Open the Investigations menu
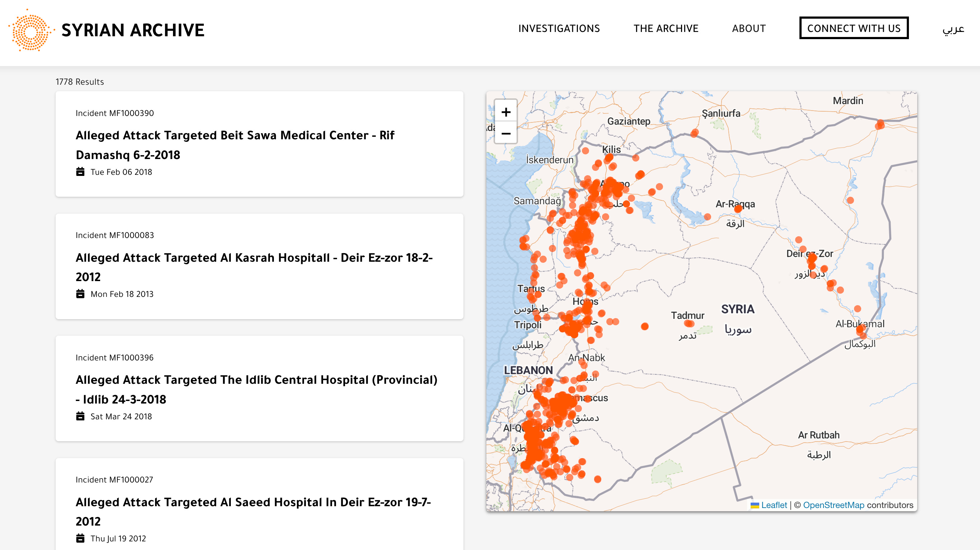Viewport: 980px width, 550px height. point(559,28)
